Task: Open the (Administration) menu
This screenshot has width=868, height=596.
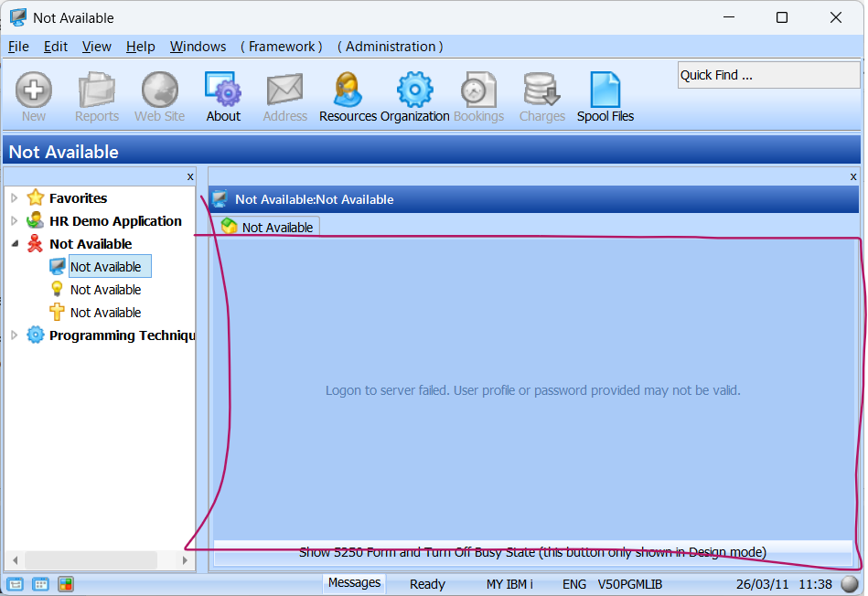Action: pyautogui.click(x=390, y=47)
